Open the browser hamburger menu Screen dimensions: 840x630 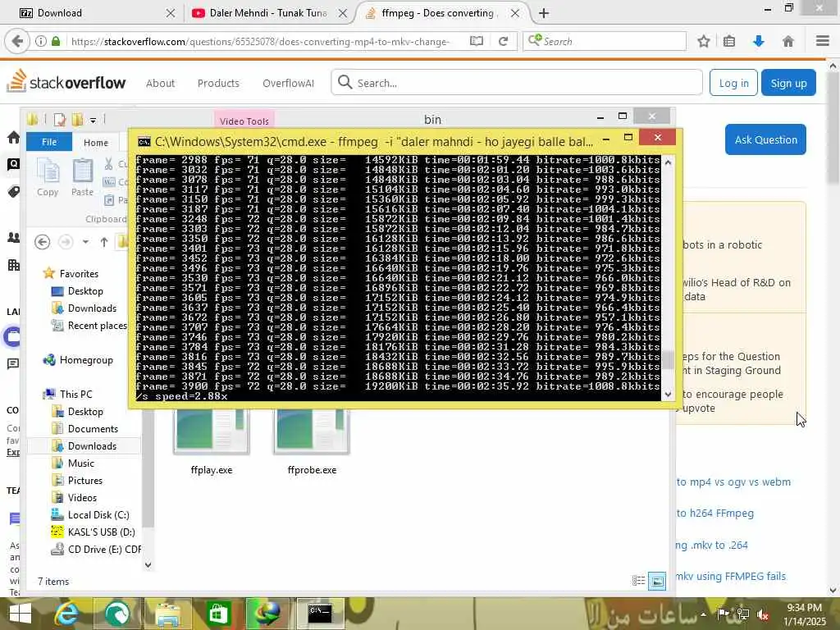click(x=823, y=41)
